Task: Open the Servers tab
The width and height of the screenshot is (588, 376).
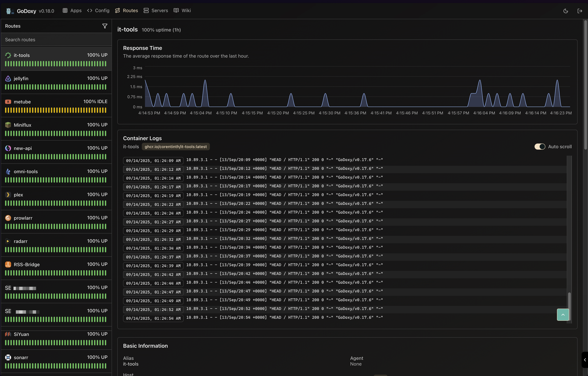Action: (156, 10)
